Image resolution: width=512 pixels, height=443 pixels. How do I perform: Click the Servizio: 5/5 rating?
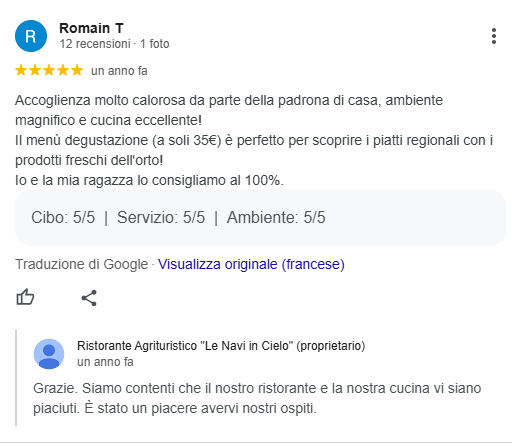[x=161, y=217]
